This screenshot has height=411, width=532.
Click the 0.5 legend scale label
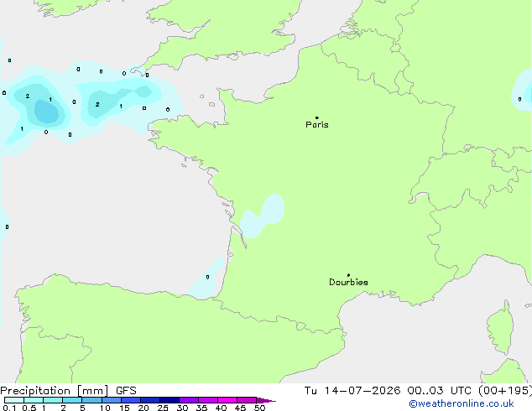click(x=29, y=408)
